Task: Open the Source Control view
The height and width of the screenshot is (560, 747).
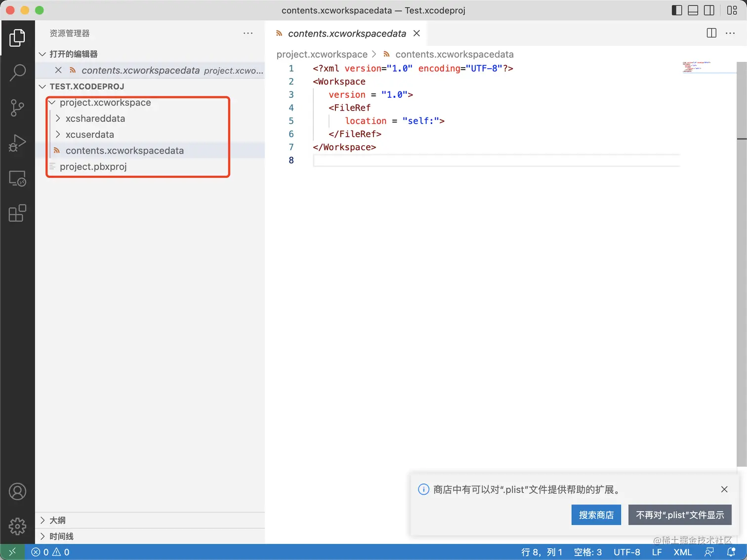Action: pyautogui.click(x=17, y=108)
